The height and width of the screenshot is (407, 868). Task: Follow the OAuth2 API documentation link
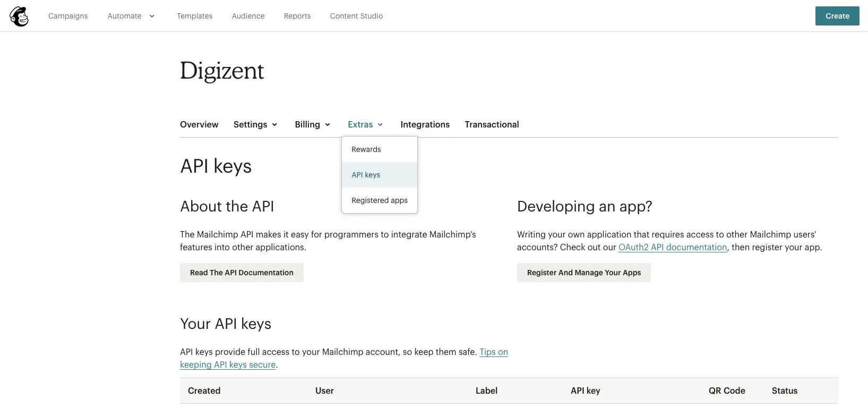coord(673,247)
